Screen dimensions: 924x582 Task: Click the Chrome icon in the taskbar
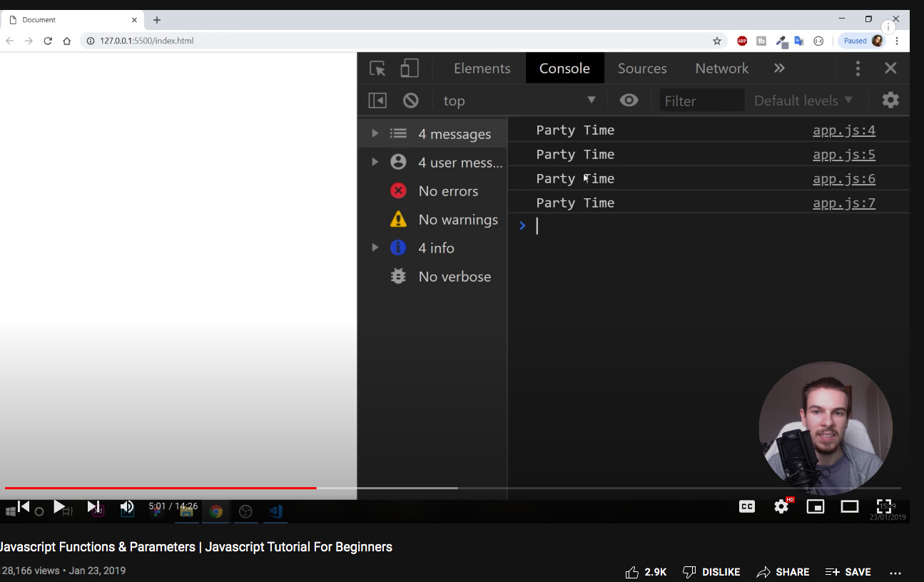point(216,511)
